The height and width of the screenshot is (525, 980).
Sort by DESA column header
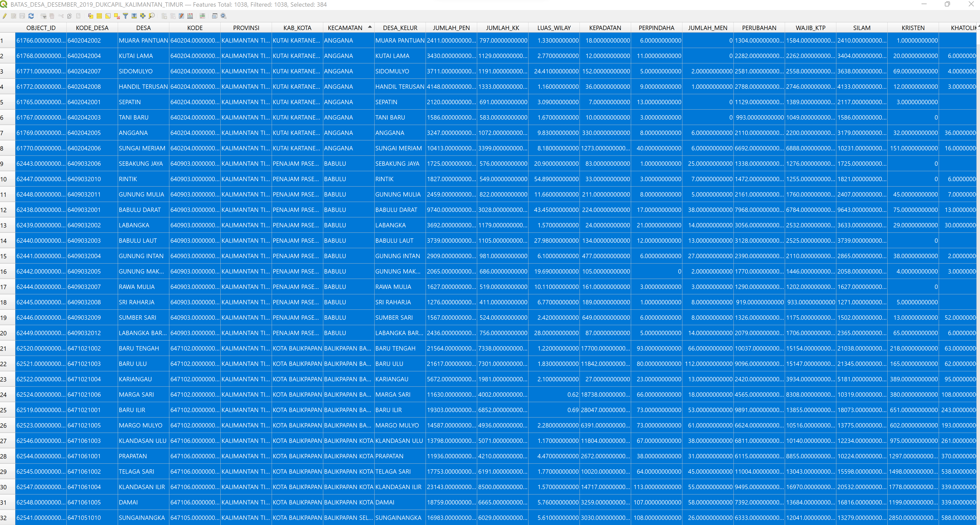click(x=143, y=28)
